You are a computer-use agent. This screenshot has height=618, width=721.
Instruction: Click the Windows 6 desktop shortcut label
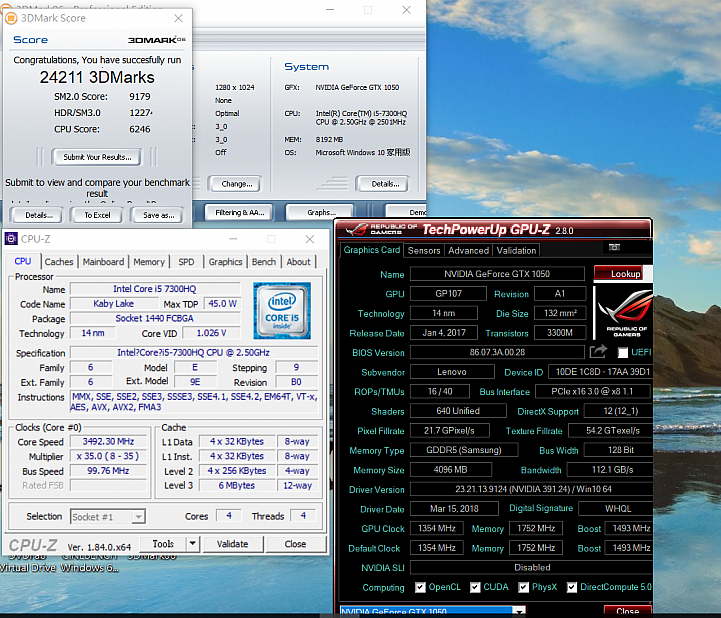tap(90, 568)
